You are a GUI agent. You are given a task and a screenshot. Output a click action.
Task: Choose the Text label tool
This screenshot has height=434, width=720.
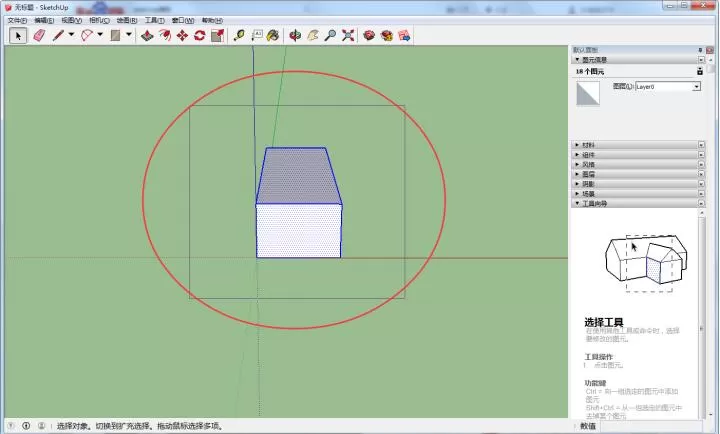point(256,35)
